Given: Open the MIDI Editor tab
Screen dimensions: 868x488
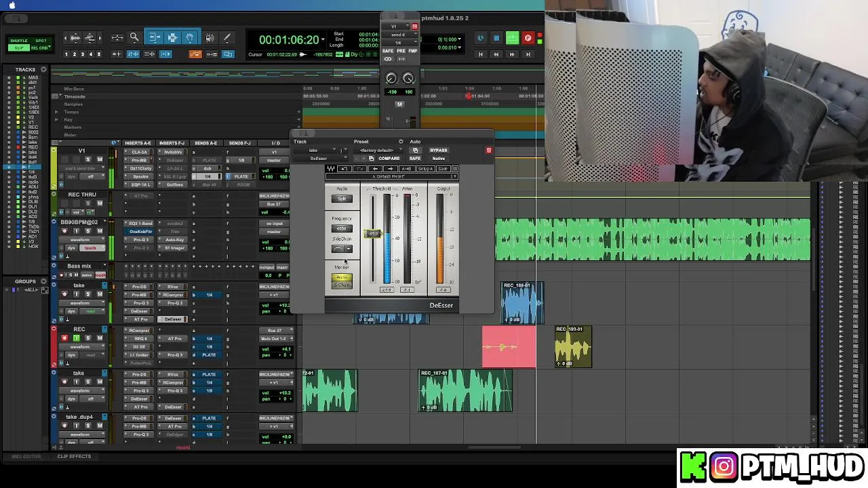Looking at the screenshot, I should tap(26, 456).
